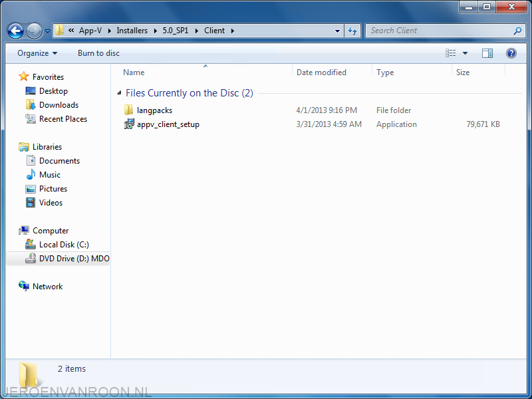Click the date 3/31/2013 4:59 AM
The image size is (532, 399).
click(x=329, y=124)
